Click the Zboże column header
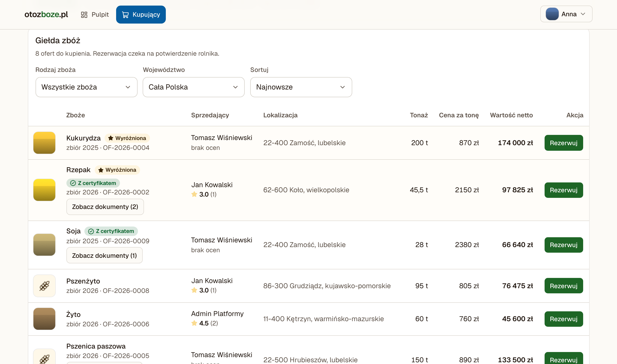617x364 pixels. point(76,115)
